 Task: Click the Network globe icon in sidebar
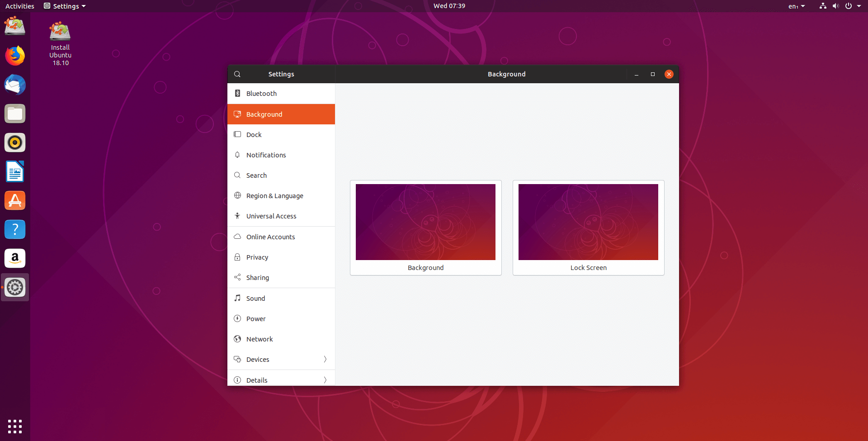[x=237, y=339]
